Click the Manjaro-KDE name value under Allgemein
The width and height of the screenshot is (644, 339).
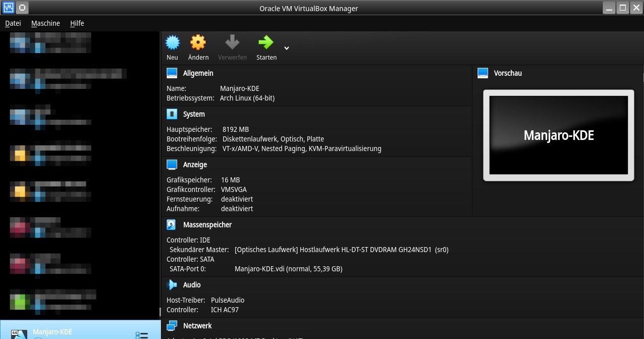click(240, 88)
